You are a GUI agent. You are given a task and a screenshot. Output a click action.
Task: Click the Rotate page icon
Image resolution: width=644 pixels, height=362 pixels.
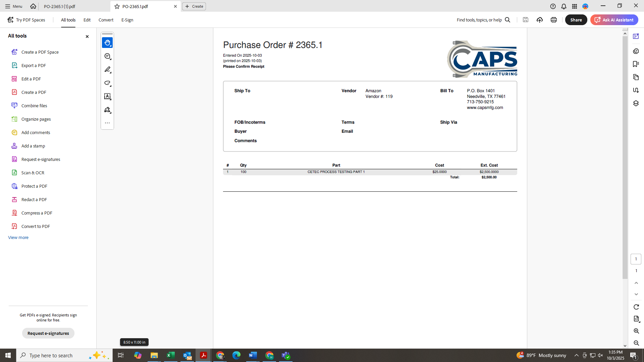[636, 307]
